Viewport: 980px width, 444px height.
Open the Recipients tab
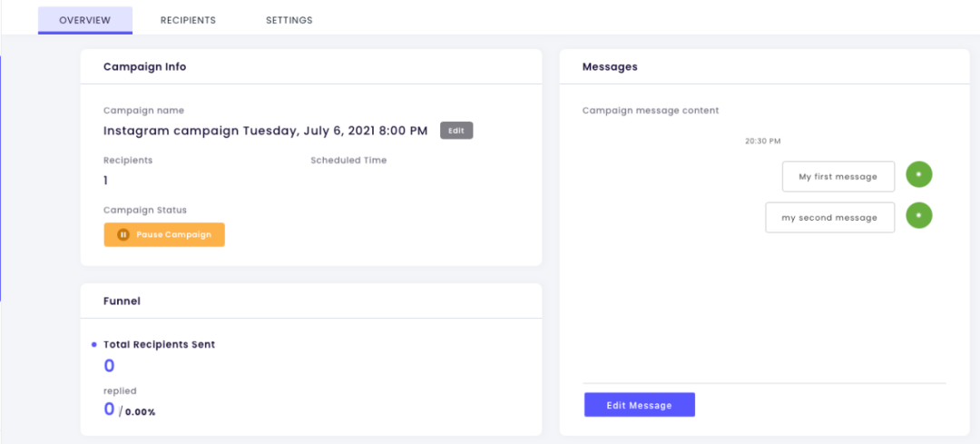(188, 20)
